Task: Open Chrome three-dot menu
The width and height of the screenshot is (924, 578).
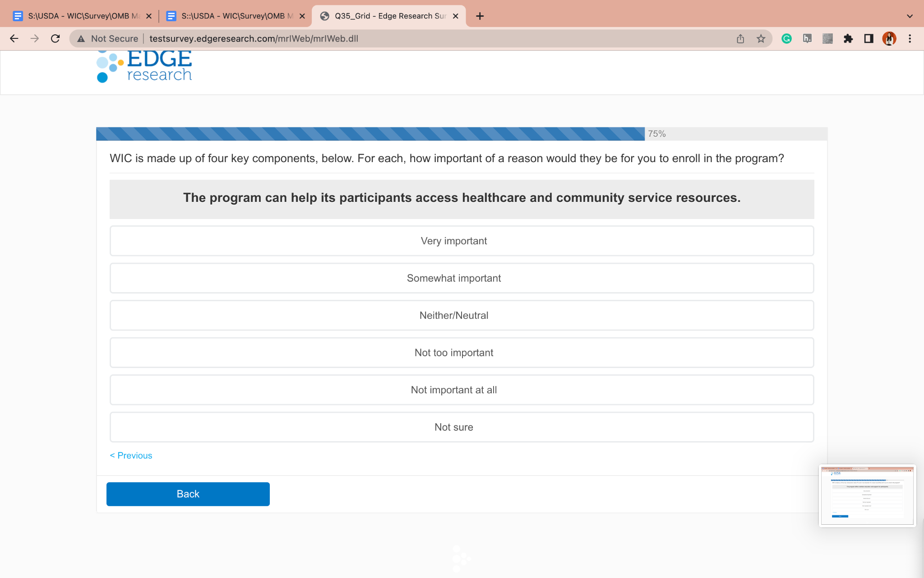Action: pos(910,39)
